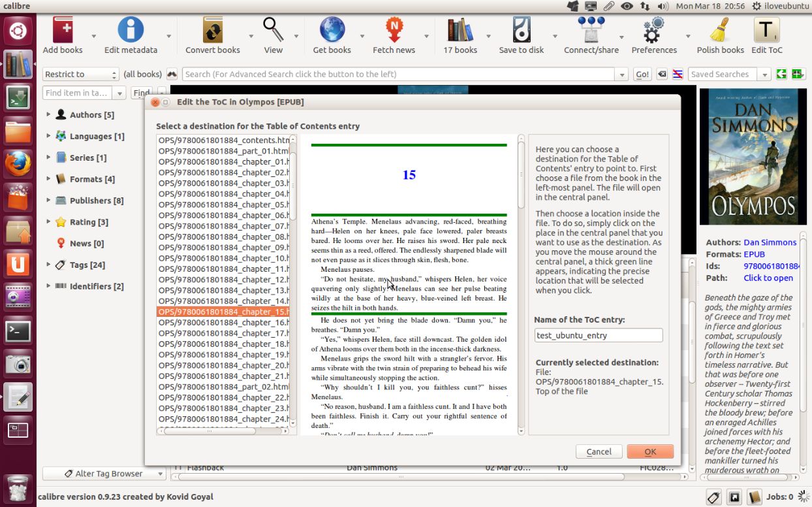The width and height of the screenshot is (812, 507).
Task: Click the Name of the ToC entry field
Action: [599, 335]
